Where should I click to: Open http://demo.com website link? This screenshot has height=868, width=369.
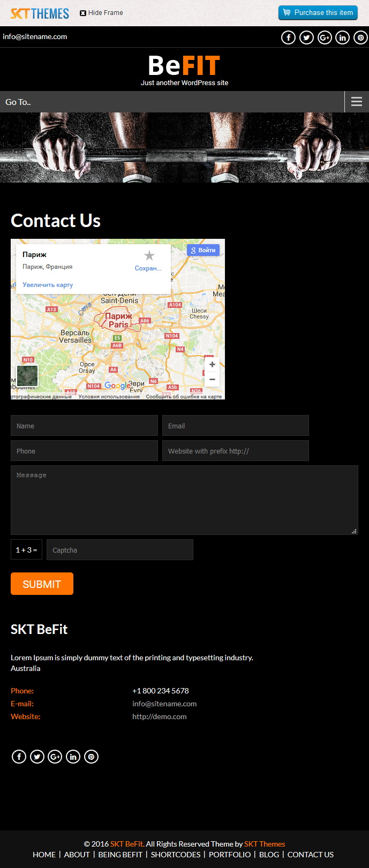(160, 716)
